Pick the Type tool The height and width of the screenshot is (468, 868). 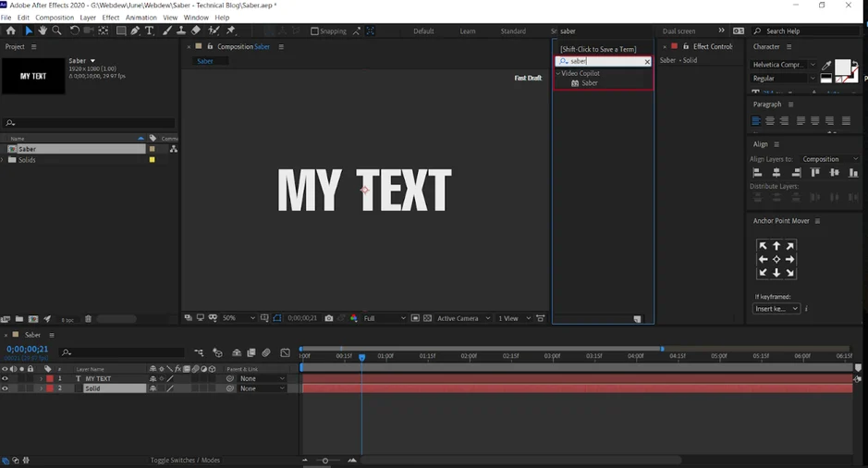click(x=150, y=31)
